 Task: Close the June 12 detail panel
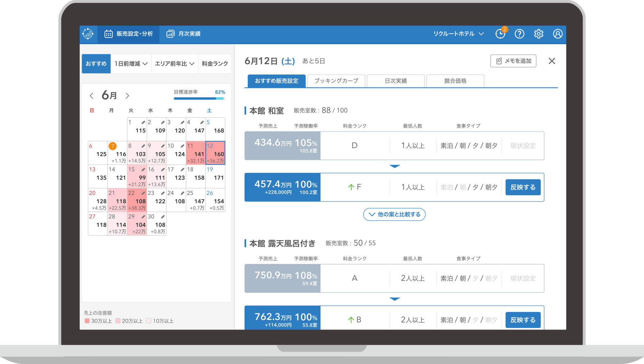tap(552, 61)
